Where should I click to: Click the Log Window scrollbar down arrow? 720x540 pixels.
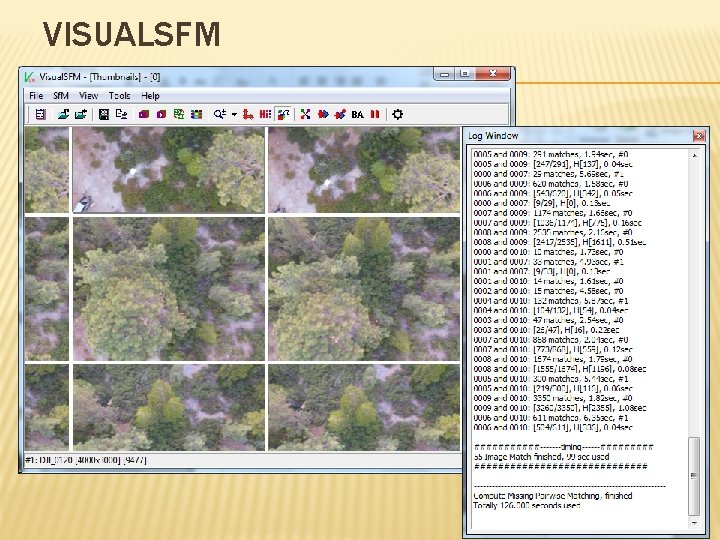pos(694,523)
